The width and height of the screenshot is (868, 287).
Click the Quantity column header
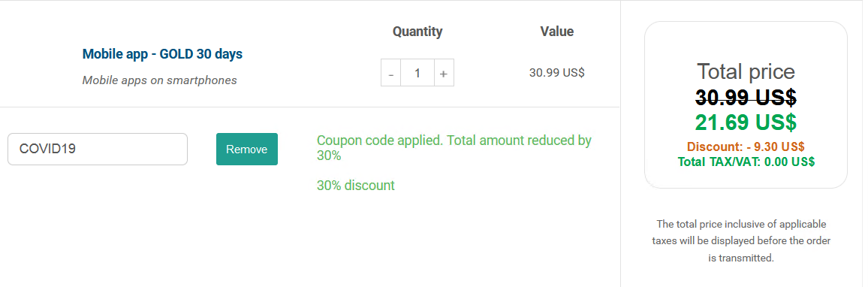coord(417,32)
